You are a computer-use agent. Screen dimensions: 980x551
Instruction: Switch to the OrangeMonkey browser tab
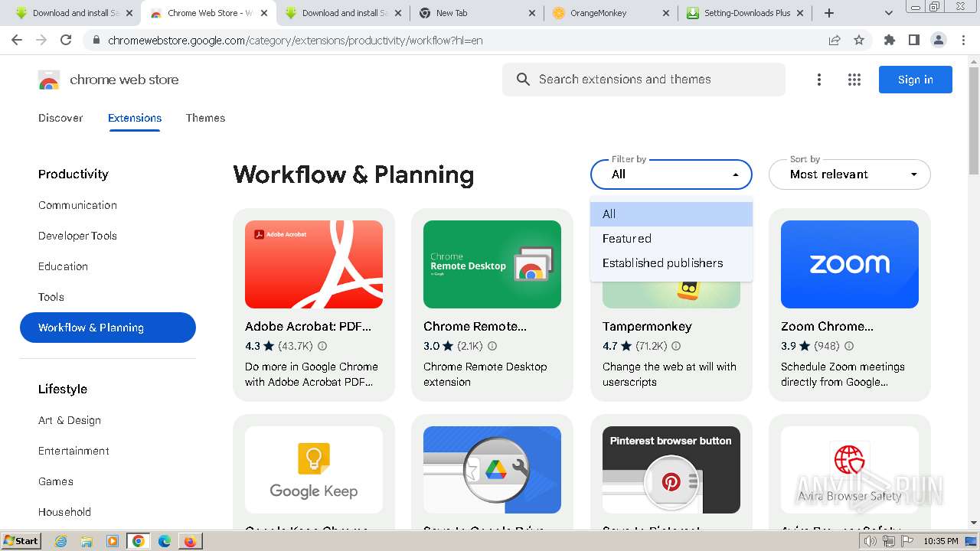point(610,13)
